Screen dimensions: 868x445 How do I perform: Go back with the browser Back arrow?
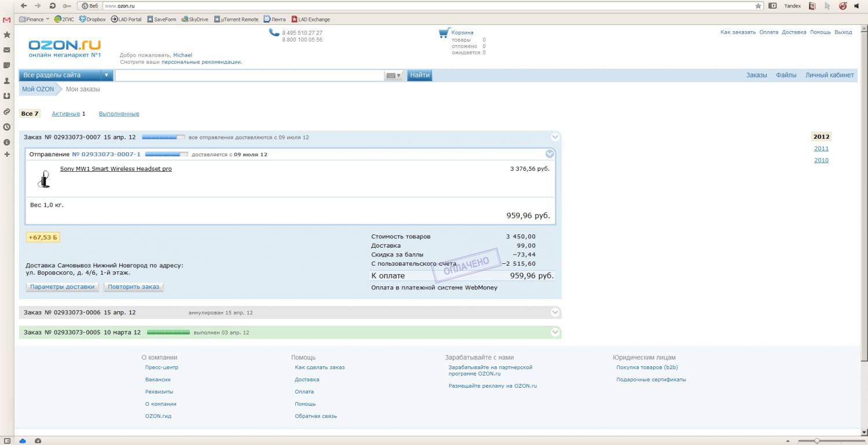click(24, 5)
